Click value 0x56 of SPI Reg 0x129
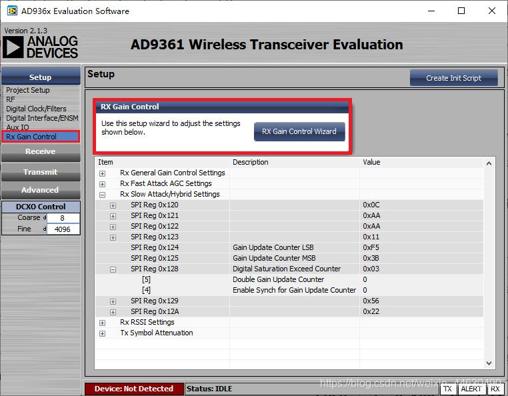The width and height of the screenshot is (508, 396). tap(371, 301)
